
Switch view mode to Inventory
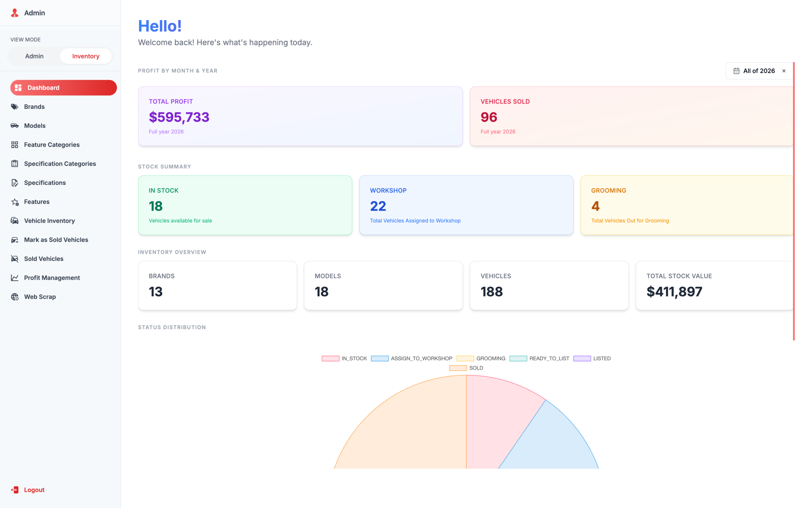(86, 56)
